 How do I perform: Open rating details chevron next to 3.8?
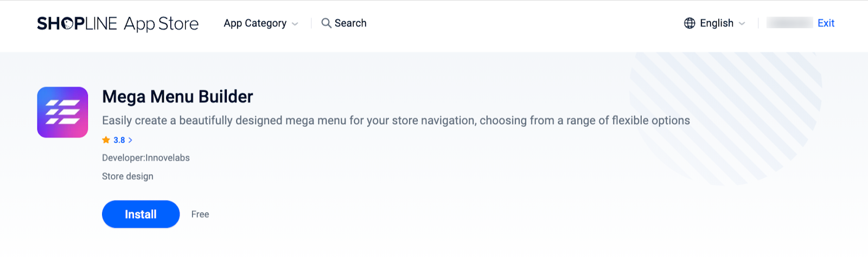pyautogui.click(x=130, y=140)
